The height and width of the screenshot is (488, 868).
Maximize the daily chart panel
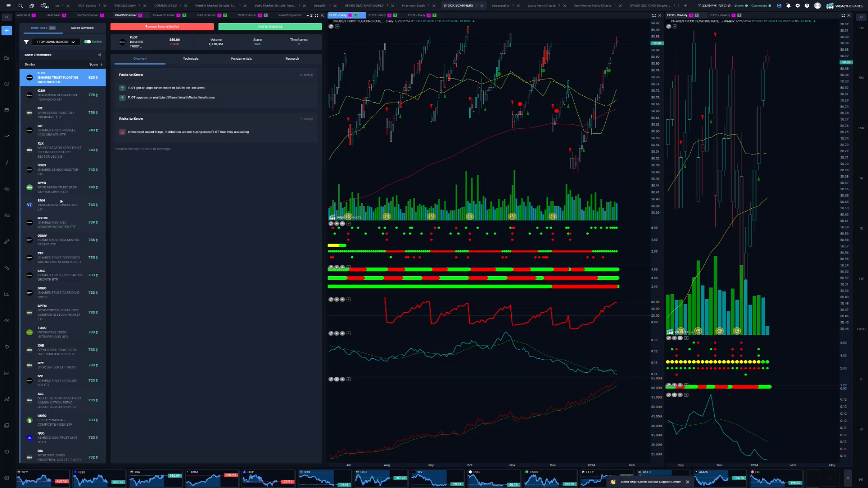[x=654, y=15]
